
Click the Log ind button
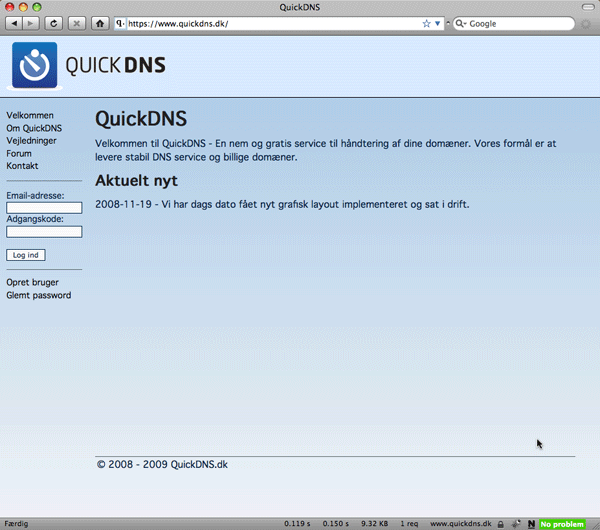(26, 255)
